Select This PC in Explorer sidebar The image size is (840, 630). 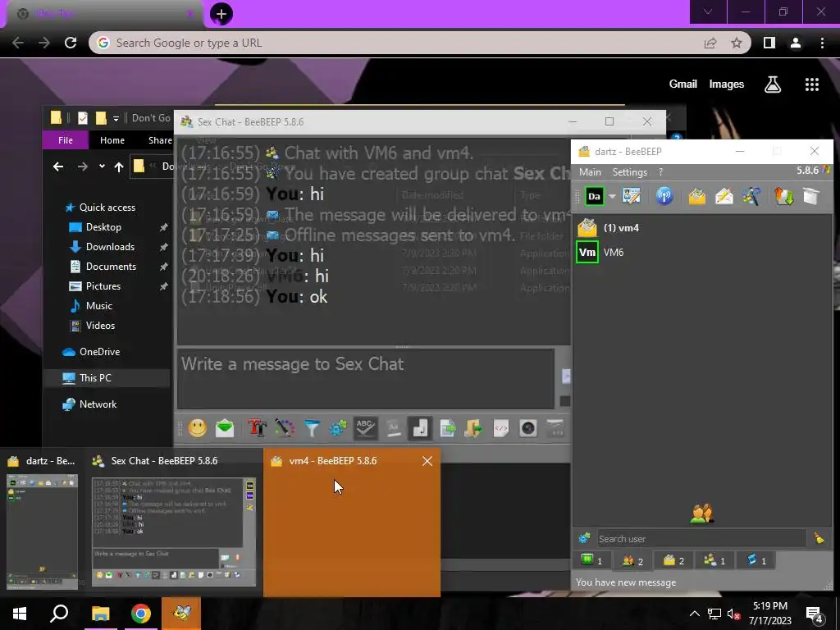pyautogui.click(x=95, y=377)
